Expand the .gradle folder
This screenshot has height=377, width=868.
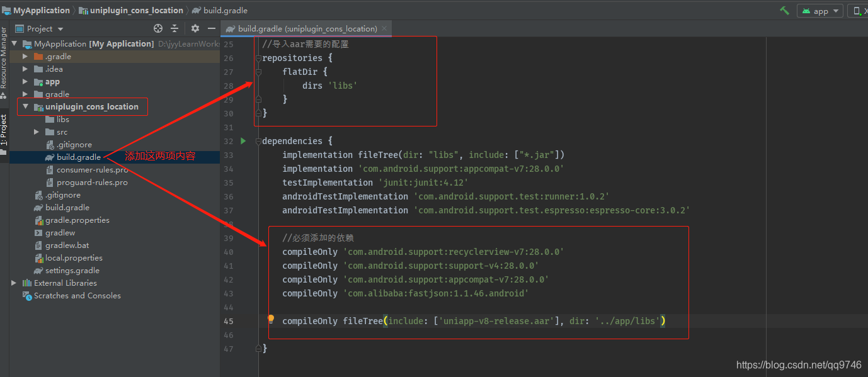click(x=25, y=56)
